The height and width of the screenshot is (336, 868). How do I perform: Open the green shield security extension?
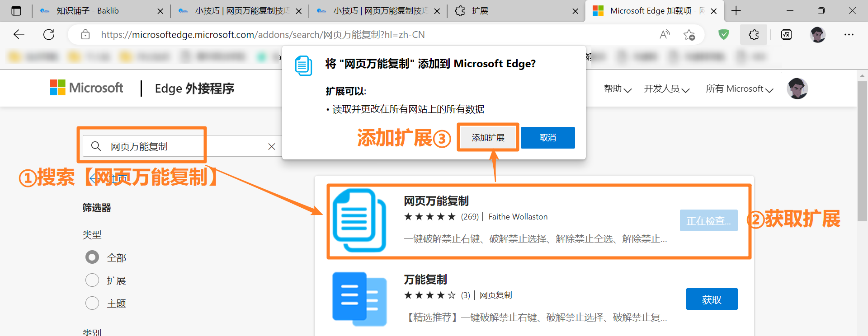point(724,34)
